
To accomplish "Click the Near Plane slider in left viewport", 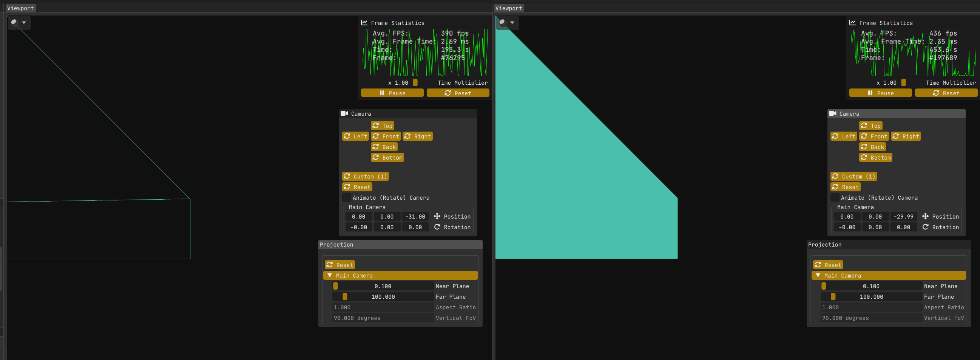I will pos(383,286).
